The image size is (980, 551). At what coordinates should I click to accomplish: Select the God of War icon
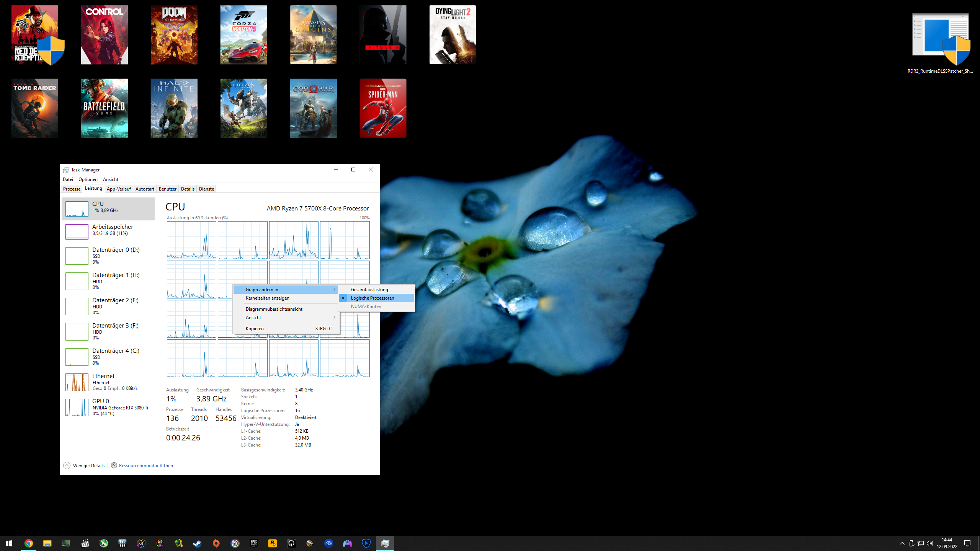[x=314, y=108]
